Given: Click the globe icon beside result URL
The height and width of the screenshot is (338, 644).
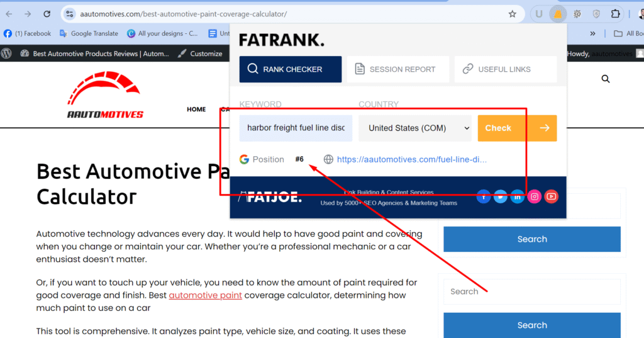Looking at the screenshot, I should pyautogui.click(x=328, y=159).
